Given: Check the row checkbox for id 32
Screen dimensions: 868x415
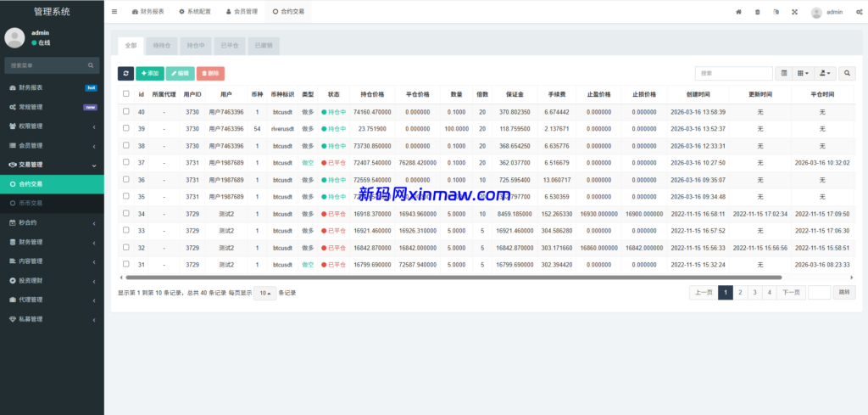Looking at the screenshot, I should pyautogui.click(x=126, y=247).
